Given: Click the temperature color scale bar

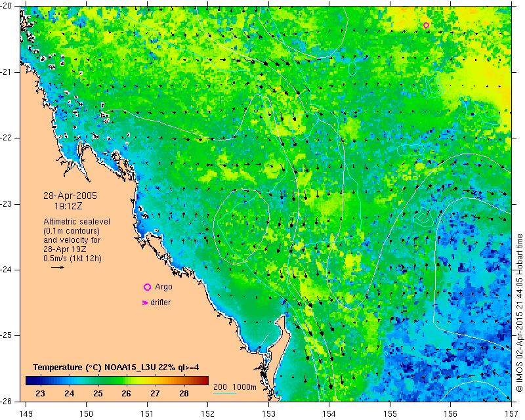Looking at the screenshot, I should tap(117, 381).
